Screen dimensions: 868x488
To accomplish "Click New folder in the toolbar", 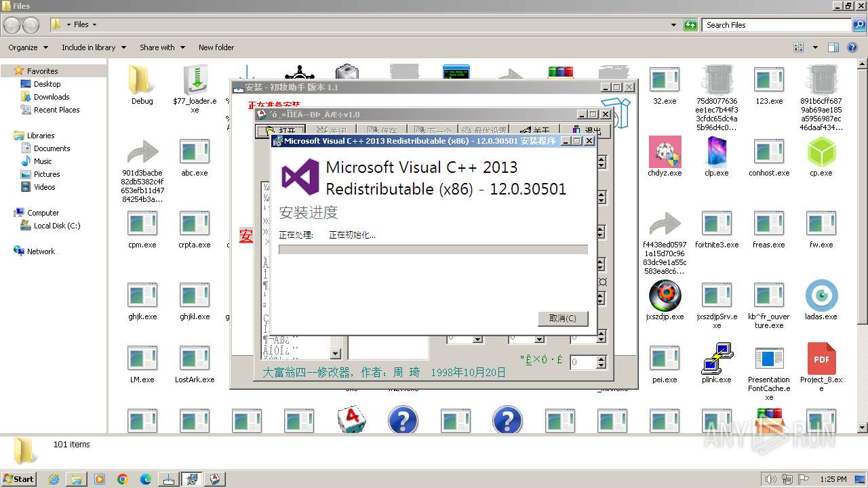I will (216, 47).
